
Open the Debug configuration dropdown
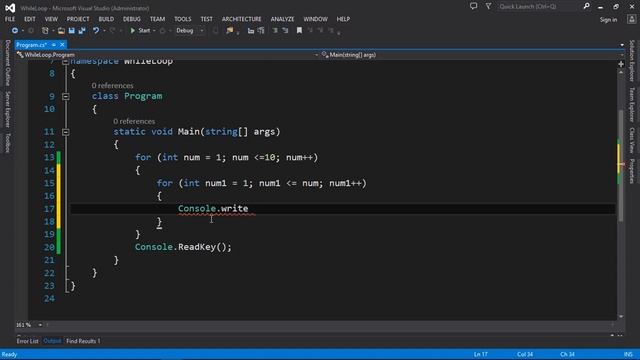(189, 31)
